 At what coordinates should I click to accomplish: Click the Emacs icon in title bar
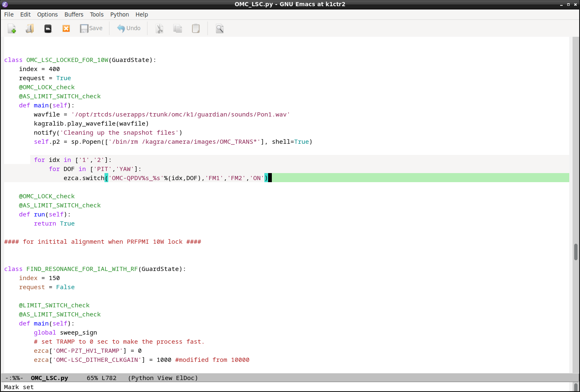[x=5, y=4]
